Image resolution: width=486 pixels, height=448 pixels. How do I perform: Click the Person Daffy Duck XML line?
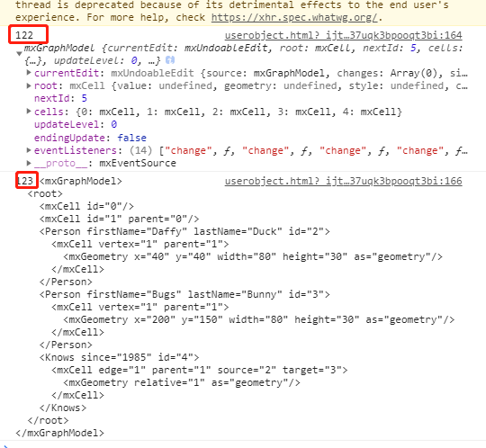point(184,231)
